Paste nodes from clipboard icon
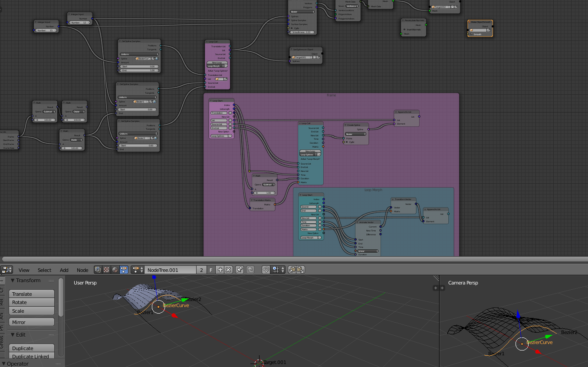Viewport: 588px width, 367px height. tap(300, 270)
